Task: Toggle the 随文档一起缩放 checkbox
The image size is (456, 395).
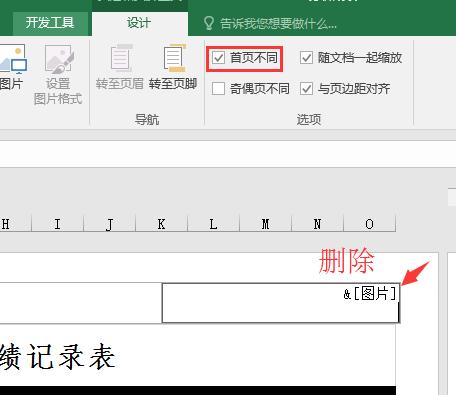Action: [306, 58]
